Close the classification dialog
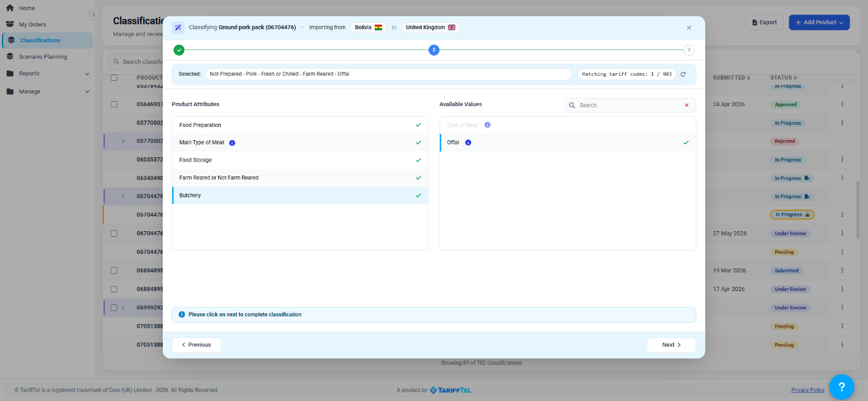The width and height of the screenshot is (868, 401). tap(689, 28)
